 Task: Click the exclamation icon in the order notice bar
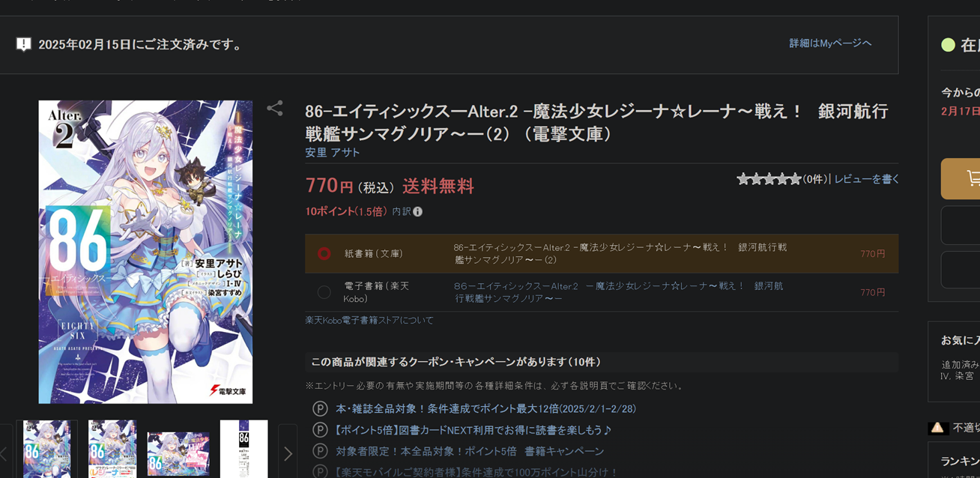click(25, 43)
